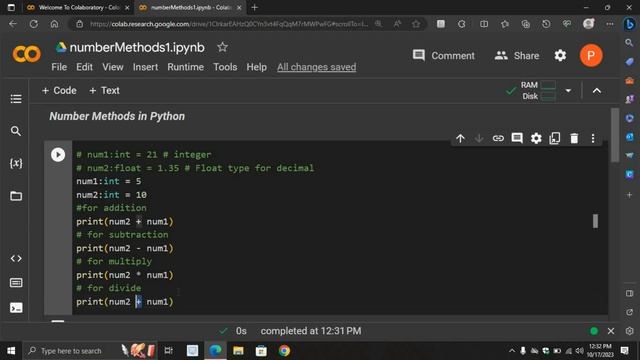This screenshot has height=360, width=640.
Task: Open Windows Start menu
Action: tap(11, 351)
